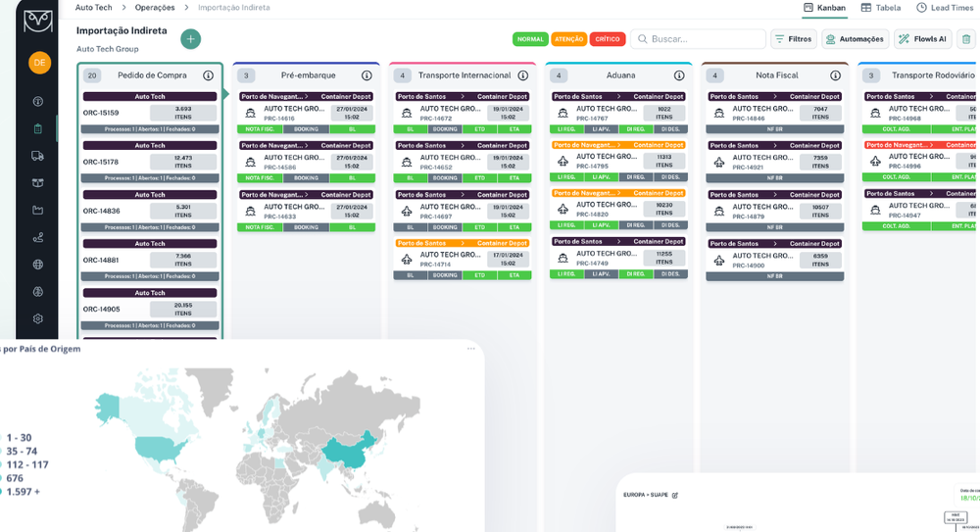Viewport: 980px width, 532px height.
Task: Click the plane icon on card PRC-14697
Action: tap(407, 212)
